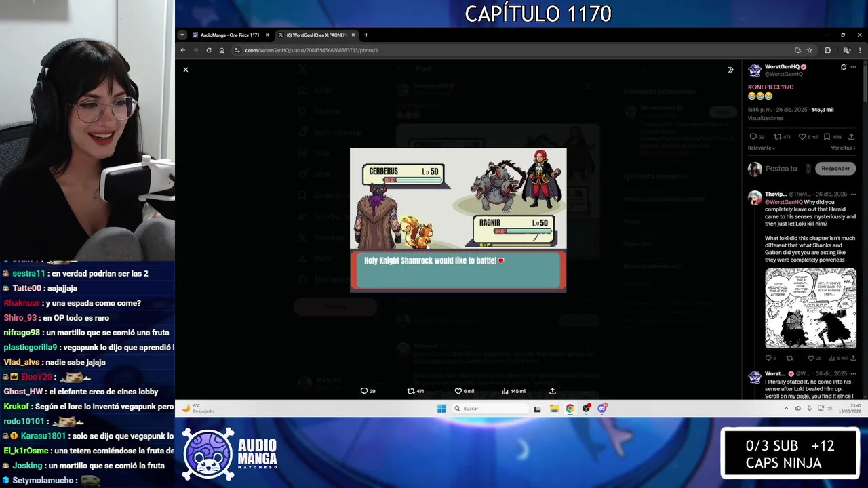Like the Thevip reply with 25 likes

[x=814, y=358]
